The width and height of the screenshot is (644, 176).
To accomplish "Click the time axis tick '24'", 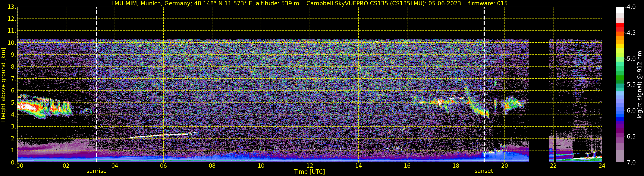I will [x=602, y=166].
